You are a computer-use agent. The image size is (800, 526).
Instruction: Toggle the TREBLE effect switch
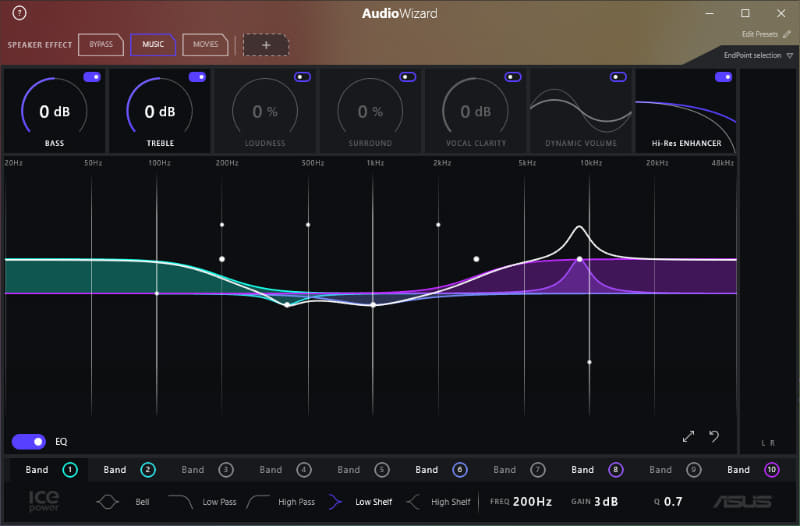point(197,77)
